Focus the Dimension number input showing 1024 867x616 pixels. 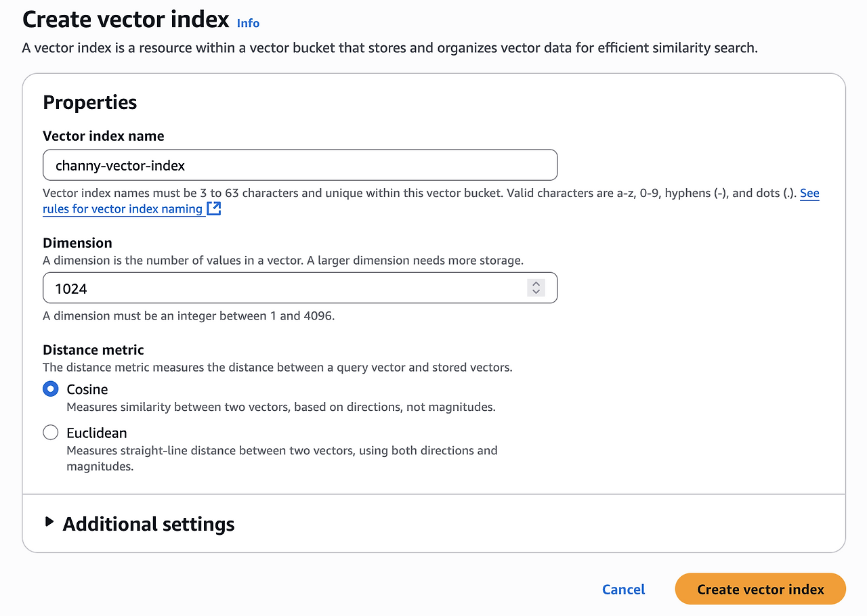pos(284,288)
